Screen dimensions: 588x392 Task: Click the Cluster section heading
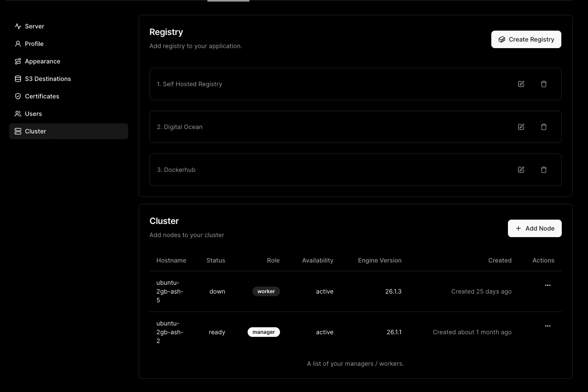[x=164, y=221]
